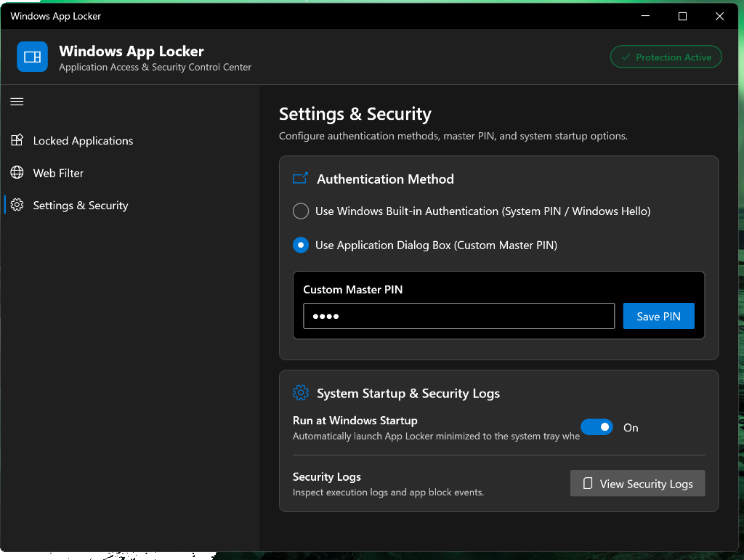Click the Windows App Locker logo icon
This screenshot has width=744, height=560.
click(x=32, y=57)
